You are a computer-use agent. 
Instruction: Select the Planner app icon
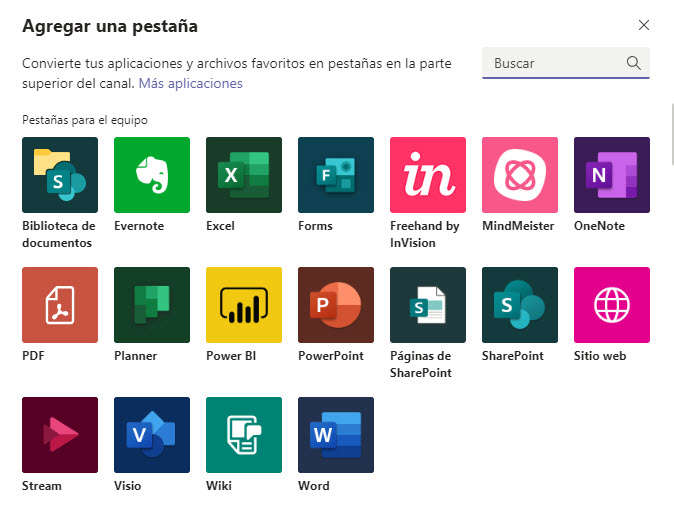pos(152,305)
